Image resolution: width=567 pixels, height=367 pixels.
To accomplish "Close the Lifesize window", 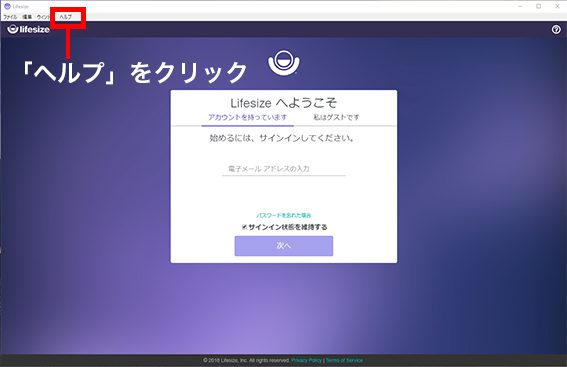I will click(x=557, y=6).
